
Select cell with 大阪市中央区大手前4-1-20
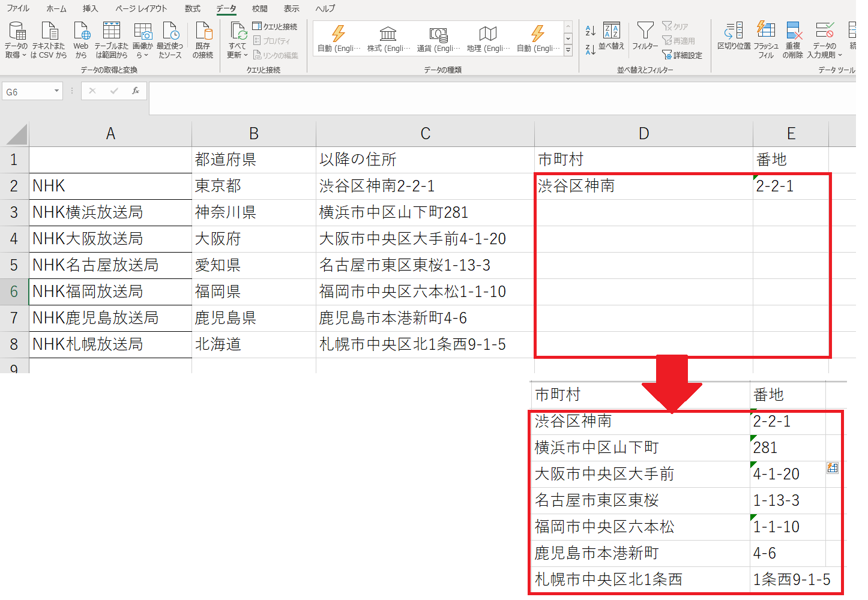[425, 239]
